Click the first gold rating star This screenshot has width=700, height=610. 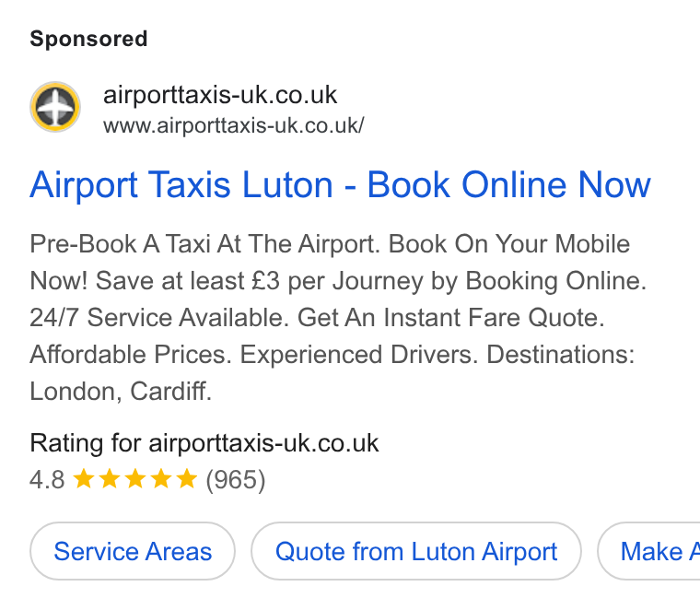pyautogui.click(x=84, y=479)
